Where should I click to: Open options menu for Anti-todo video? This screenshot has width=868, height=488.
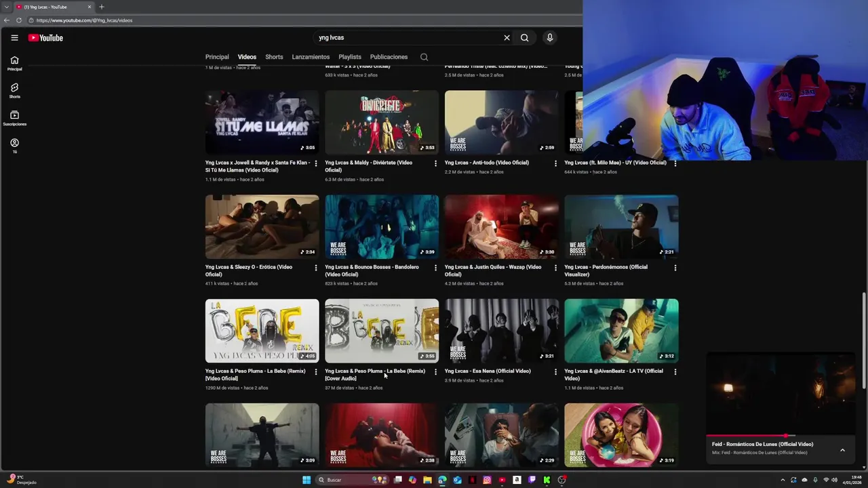pyautogui.click(x=555, y=163)
